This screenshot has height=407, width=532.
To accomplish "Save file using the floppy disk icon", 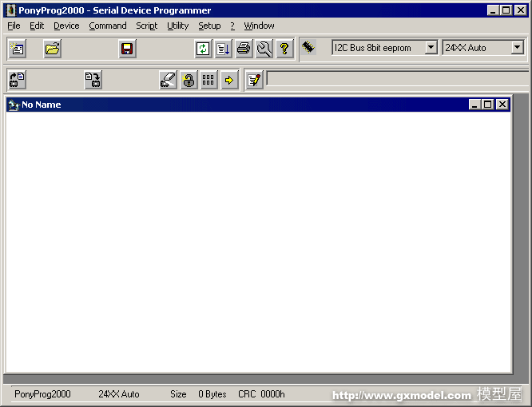I will 127,49.
